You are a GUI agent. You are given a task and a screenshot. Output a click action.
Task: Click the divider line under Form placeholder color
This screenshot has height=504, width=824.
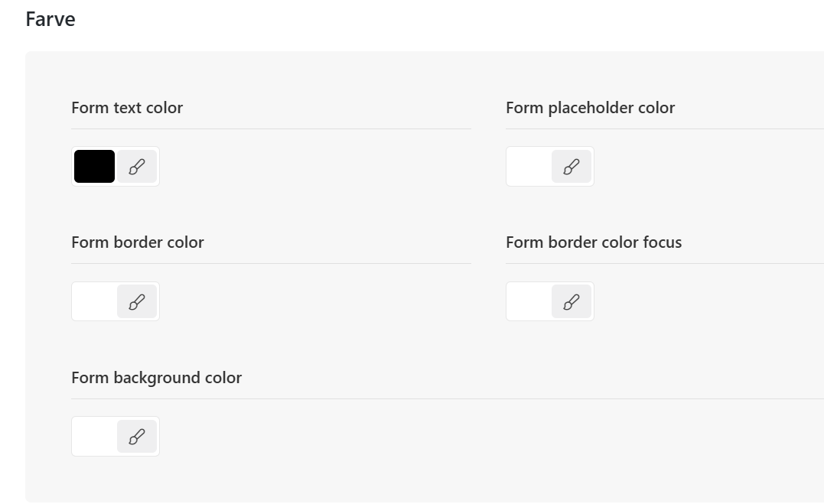[x=665, y=128]
